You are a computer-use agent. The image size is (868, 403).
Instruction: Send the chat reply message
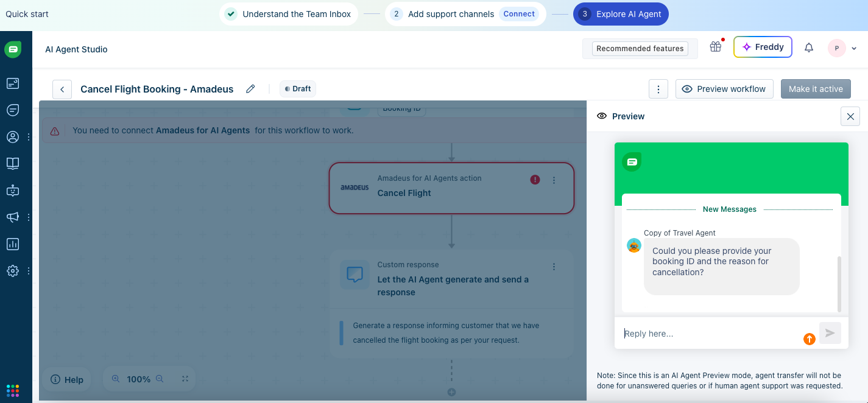[830, 333]
